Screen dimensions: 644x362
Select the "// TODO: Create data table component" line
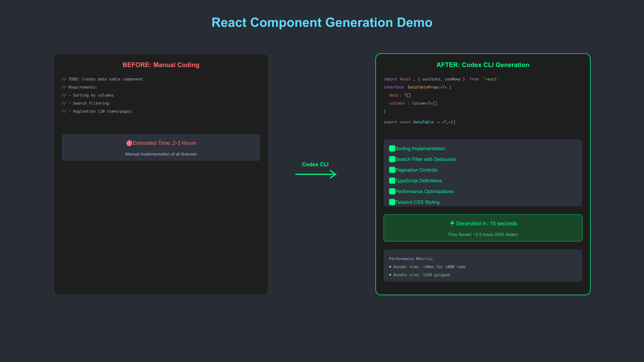coord(102,79)
